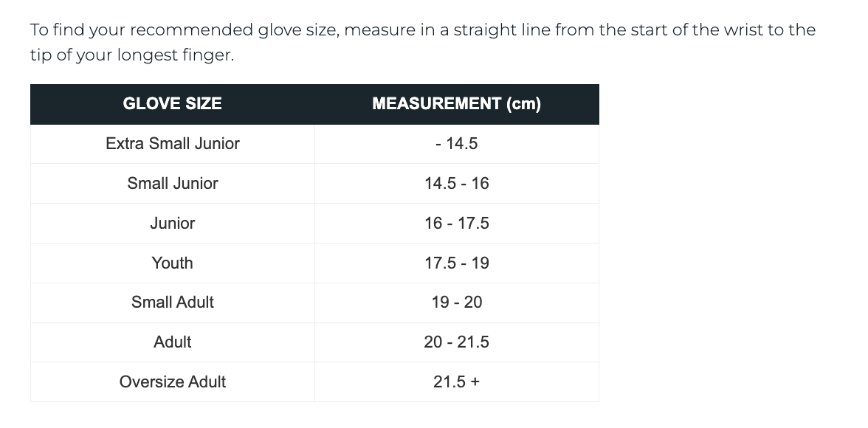
Task: Click the "- 14.5" measurement cell
Action: pyautogui.click(x=456, y=144)
